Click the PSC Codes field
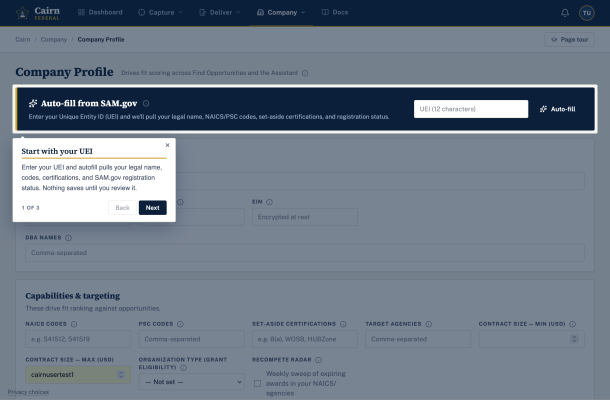 pos(191,339)
